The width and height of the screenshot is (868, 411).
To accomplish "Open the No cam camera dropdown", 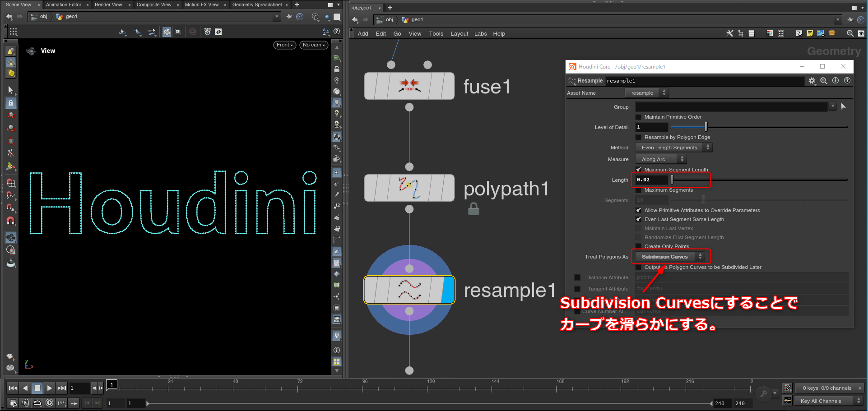I will 314,45.
